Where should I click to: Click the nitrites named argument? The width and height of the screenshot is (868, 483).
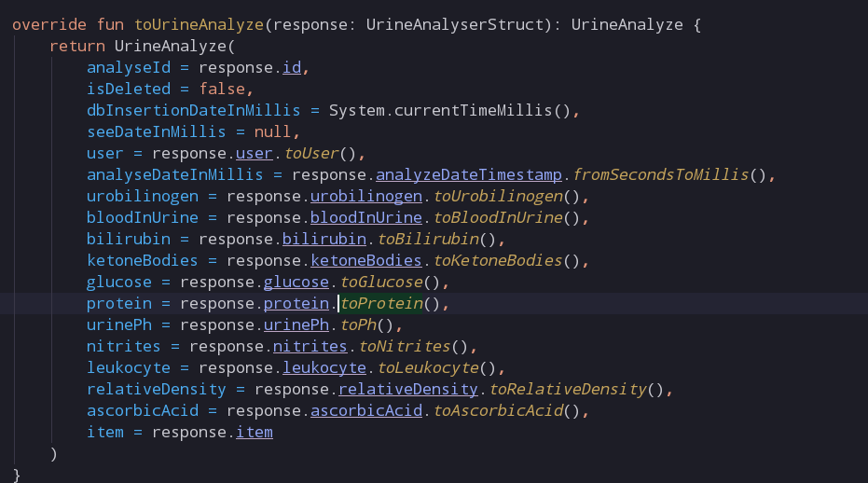(x=123, y=347)
